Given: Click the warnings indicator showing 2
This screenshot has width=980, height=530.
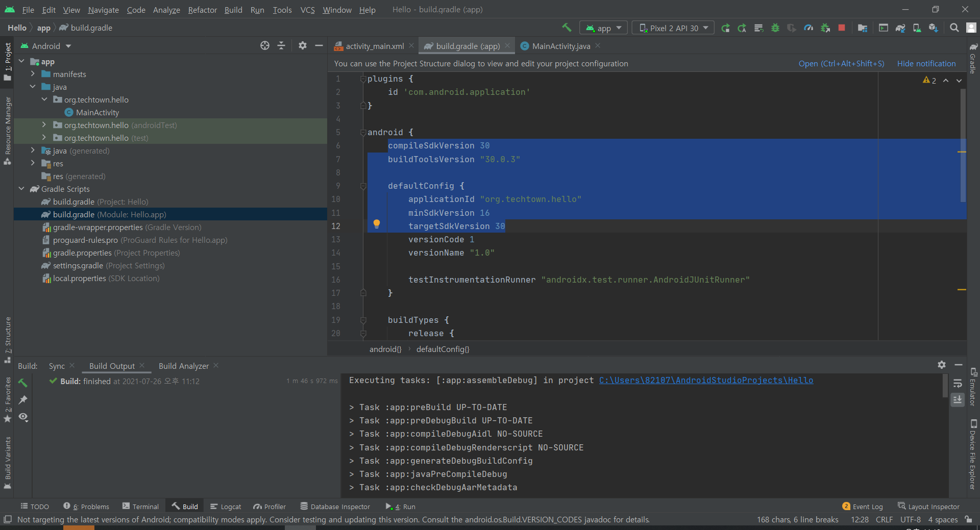Looking at the screenshot, I should (929, 80).
